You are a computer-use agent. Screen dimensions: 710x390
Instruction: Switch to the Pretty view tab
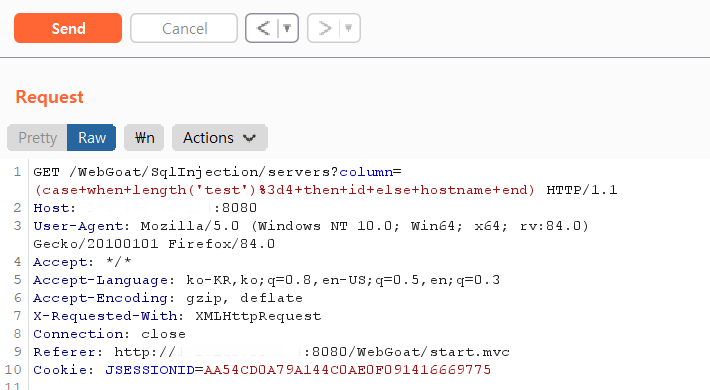click(x=37, y=138)
